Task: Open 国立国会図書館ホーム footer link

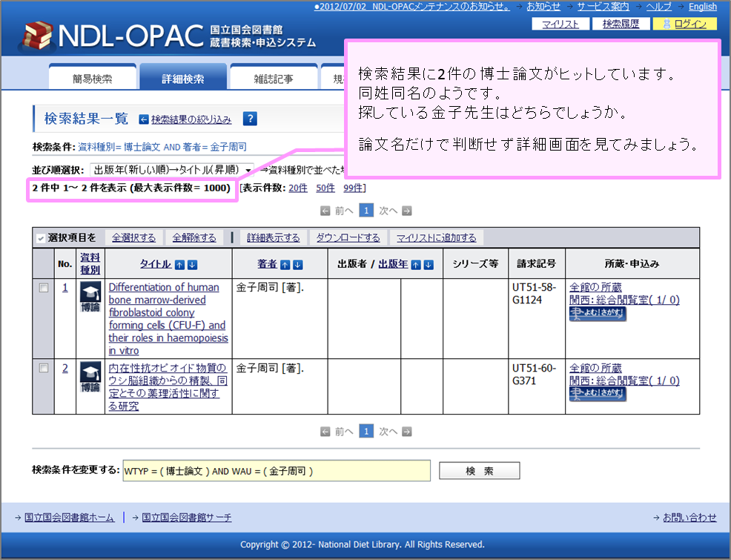Action: [x=69, y=517]
